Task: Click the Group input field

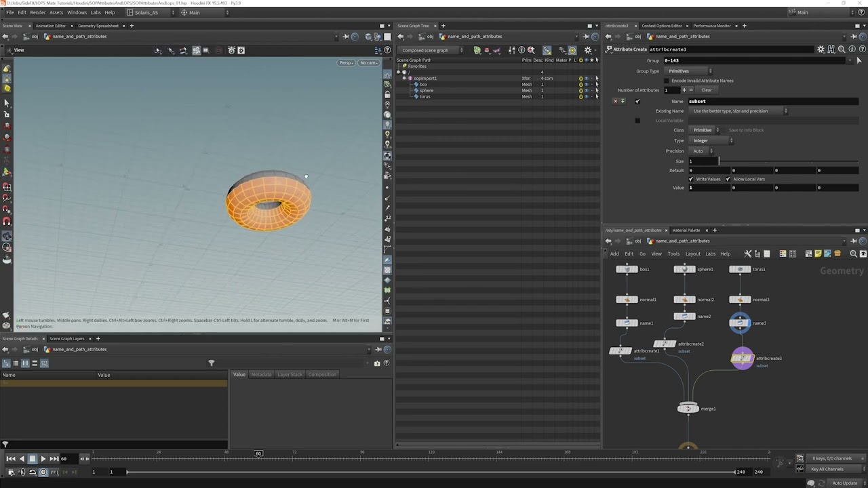Action: pyautogui.click(x=755, y=60)
